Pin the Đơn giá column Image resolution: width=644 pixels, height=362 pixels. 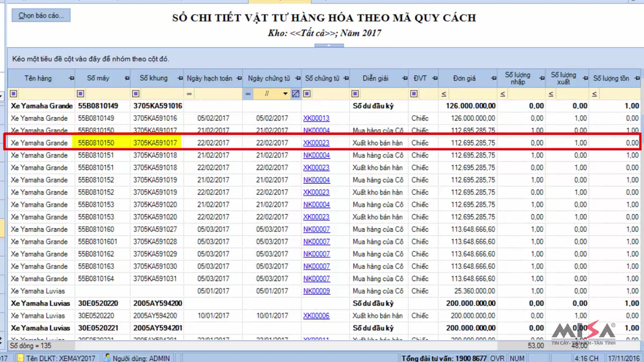(493, 78)
